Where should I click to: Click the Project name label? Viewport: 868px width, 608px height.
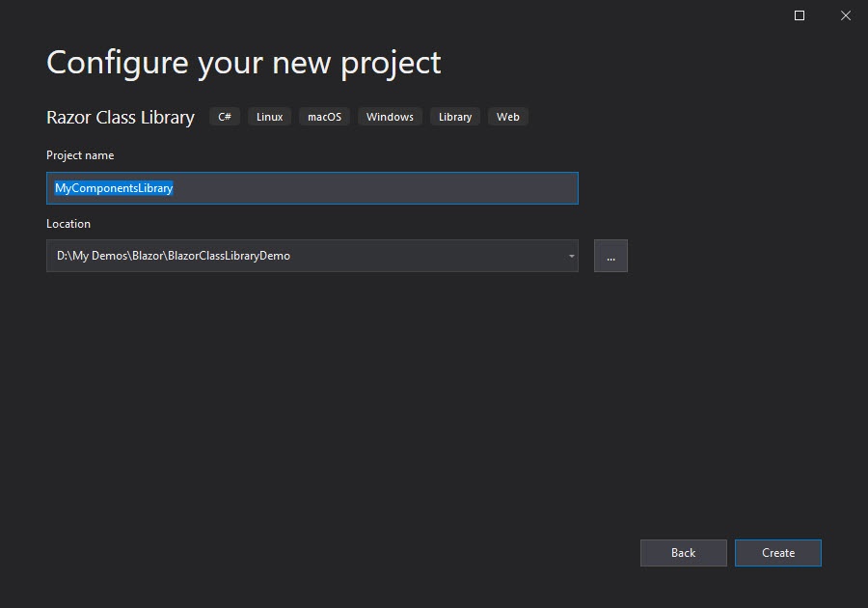coord(80,155)
